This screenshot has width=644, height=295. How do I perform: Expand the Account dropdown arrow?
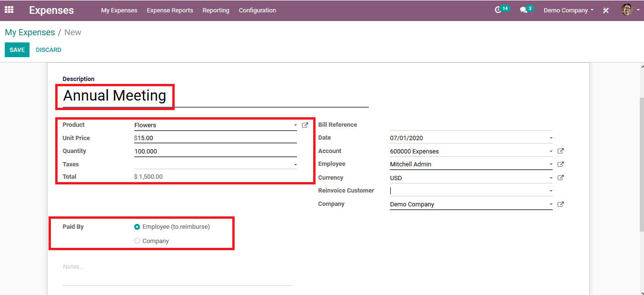click(x=551, y=152)
